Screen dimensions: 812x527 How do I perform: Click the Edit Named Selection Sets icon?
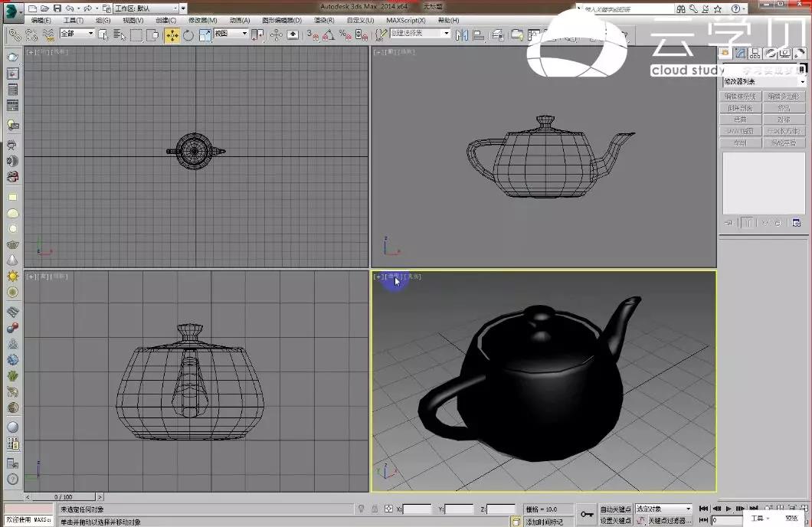[x=381, y=34]
